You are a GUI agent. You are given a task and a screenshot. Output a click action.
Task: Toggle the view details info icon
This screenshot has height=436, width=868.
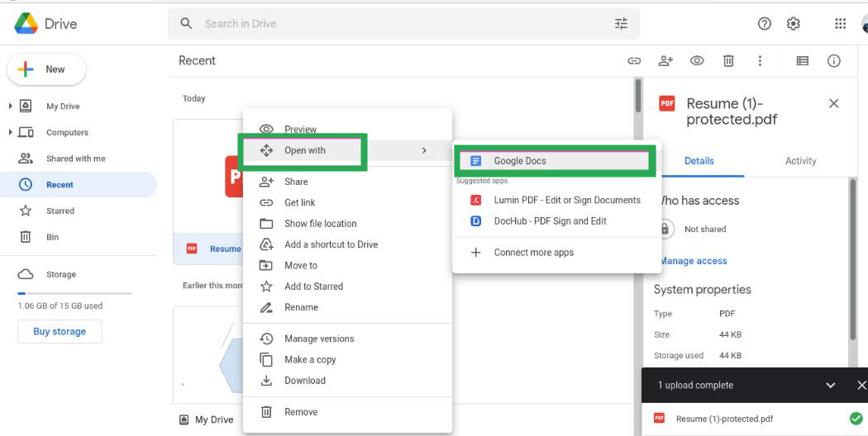pos(833,61)
